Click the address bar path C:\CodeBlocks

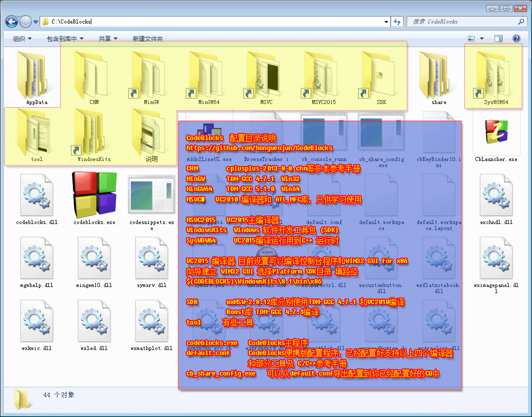click(x=71, y=21)
